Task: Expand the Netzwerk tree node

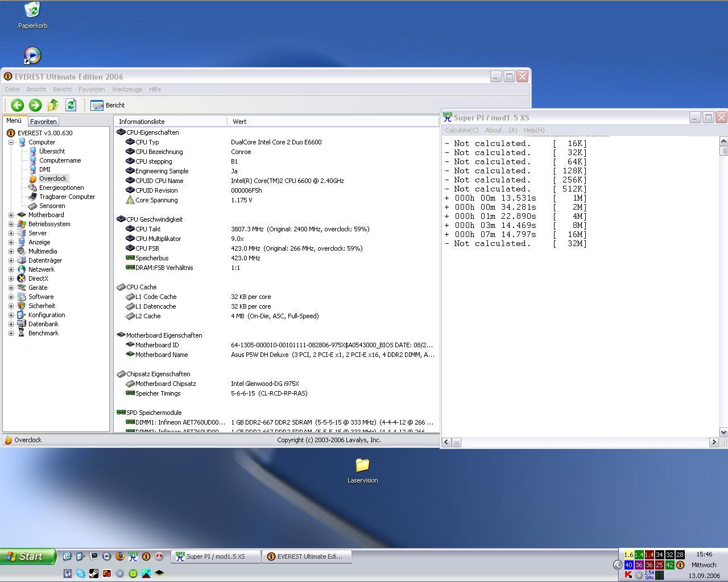Action: [11, 269]
